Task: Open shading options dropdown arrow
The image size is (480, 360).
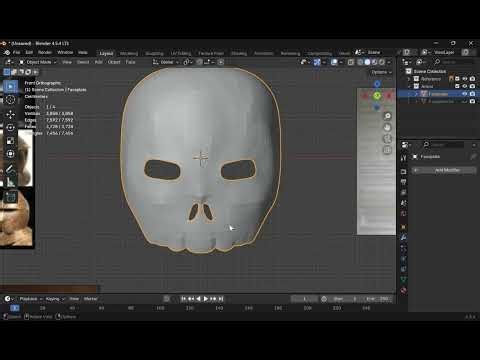Action: 389,62
